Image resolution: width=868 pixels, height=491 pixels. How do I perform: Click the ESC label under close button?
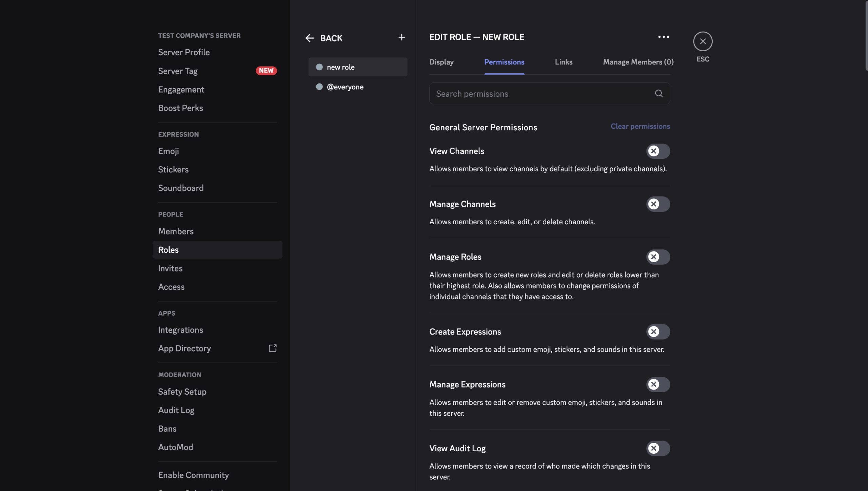point(703,59)
